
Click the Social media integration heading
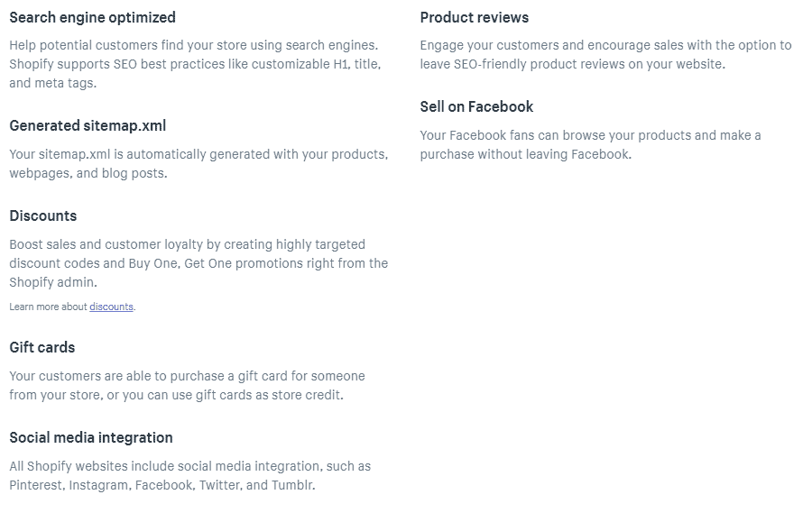coord(91,437)
